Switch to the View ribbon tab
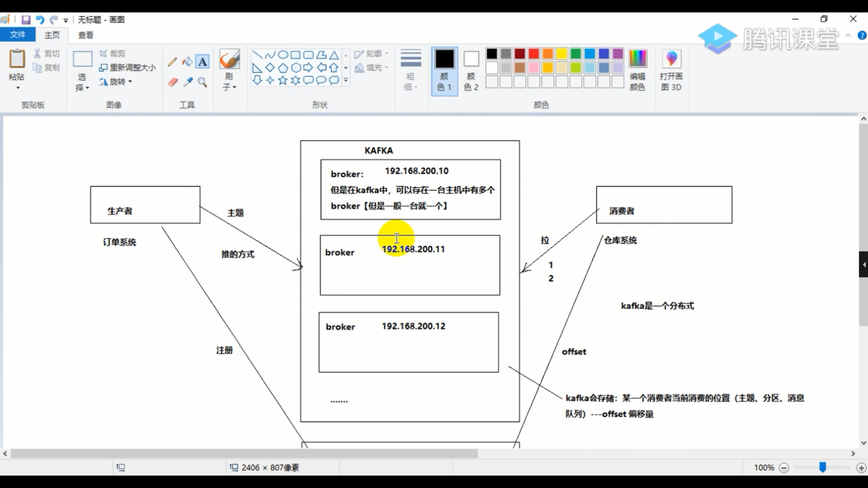Screen dimensions: 868x488 tap(85, 35)
